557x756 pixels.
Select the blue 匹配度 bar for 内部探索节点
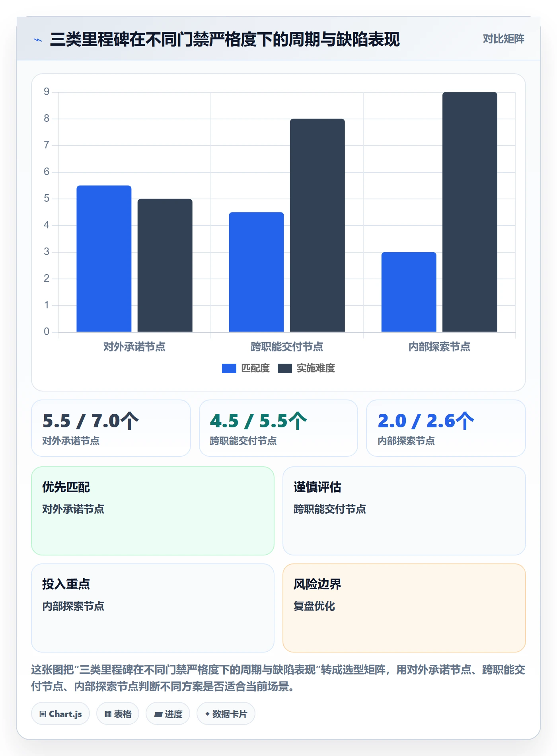click(x=409, y=292)
